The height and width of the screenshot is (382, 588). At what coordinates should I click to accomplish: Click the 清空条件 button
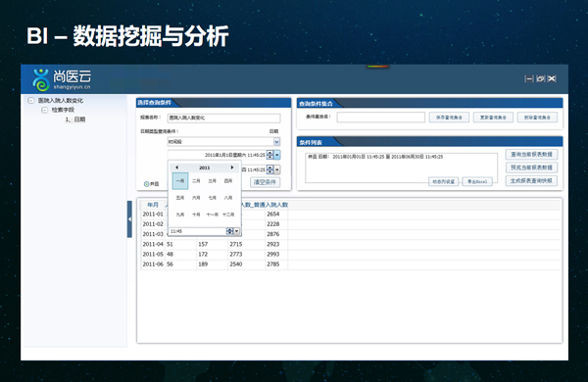[x=266, y=182]
